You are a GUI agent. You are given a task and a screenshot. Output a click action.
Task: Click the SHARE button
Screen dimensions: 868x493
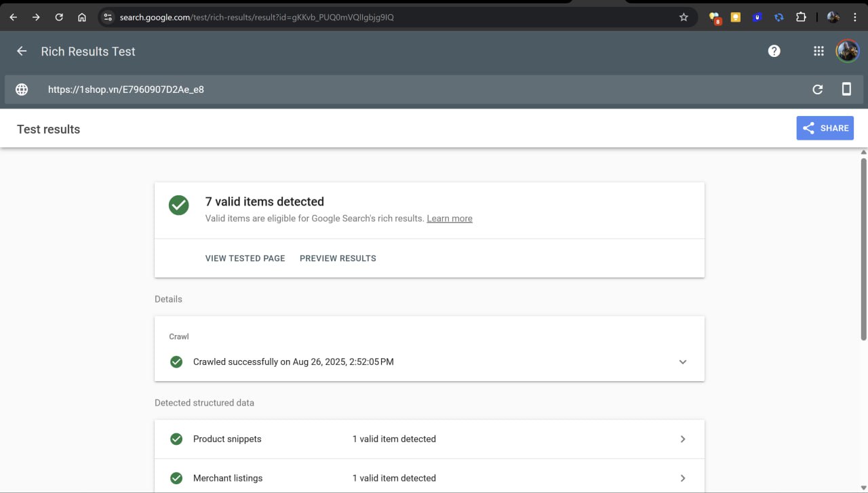(x=825, y=128)
